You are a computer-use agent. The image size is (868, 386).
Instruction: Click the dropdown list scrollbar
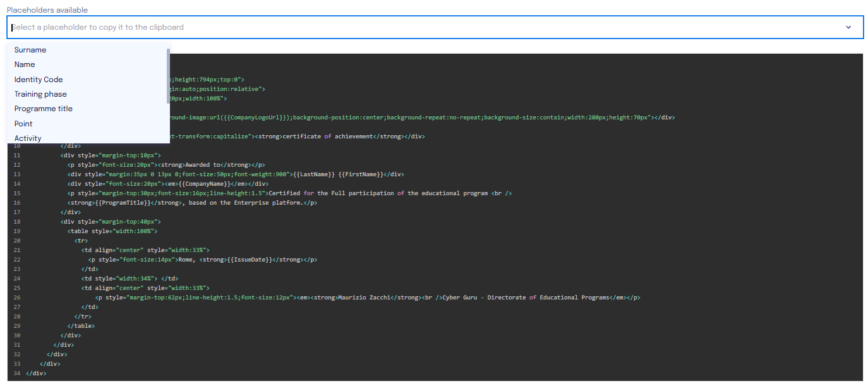tap(168, 76)
